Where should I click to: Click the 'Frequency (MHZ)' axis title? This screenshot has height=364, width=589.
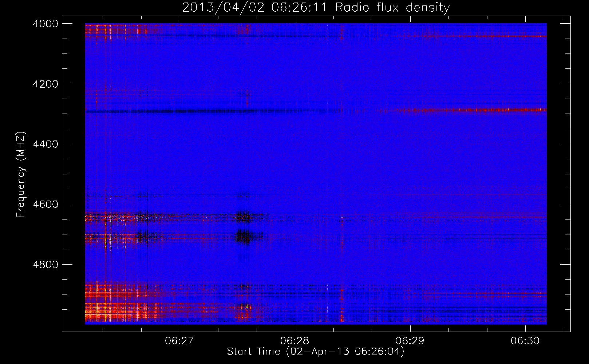click(x=21, y=175)
